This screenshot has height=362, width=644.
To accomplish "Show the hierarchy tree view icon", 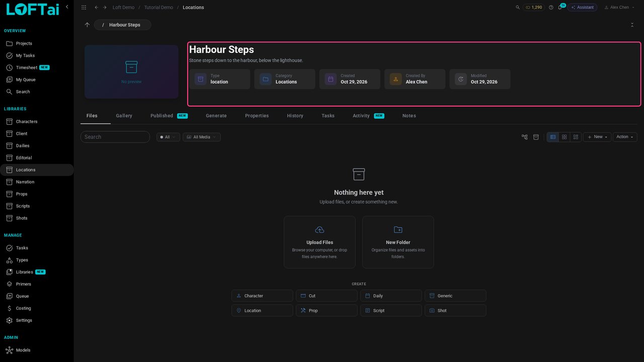I will pos(525,137).
